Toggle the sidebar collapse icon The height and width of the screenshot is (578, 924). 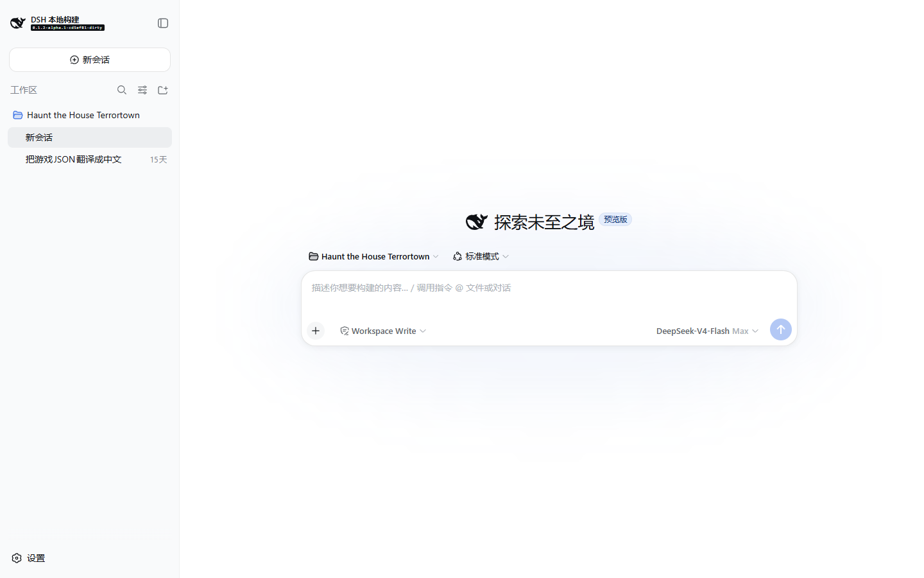163,23
